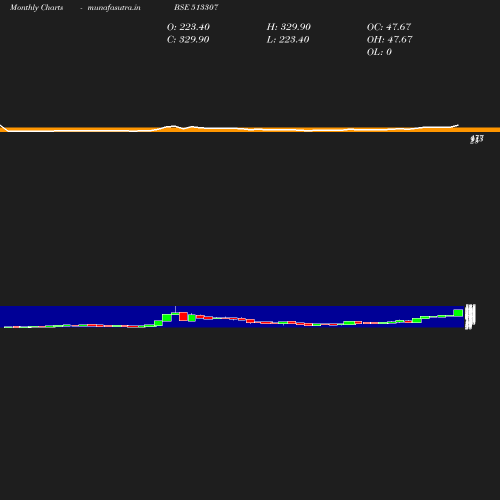Click the Monthly Charts title text
Viewport: 500px width, 500px height.
point(37,7)
